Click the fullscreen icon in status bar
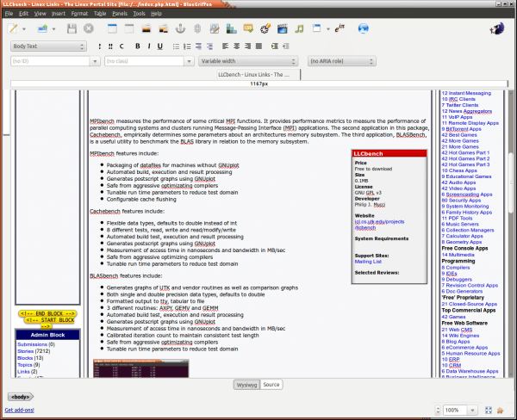The image size is (517, 420). [489, 411]
